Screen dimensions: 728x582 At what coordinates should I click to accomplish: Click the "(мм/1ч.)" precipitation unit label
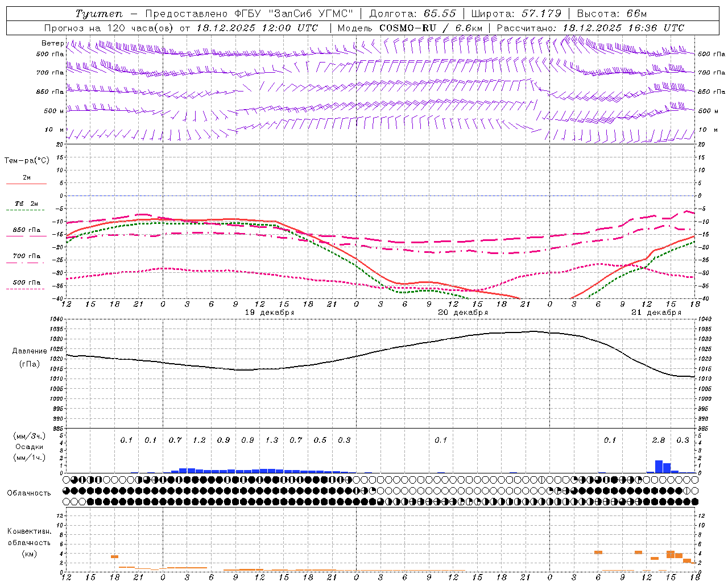pyautogui.click(x=29, y=458)
